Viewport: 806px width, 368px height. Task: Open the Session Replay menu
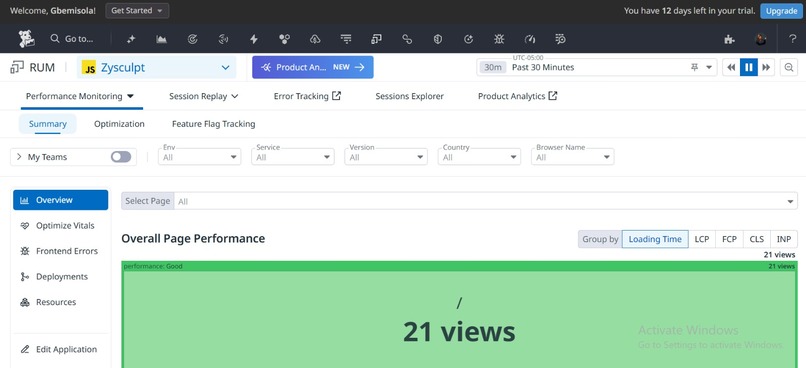[204, 96]
